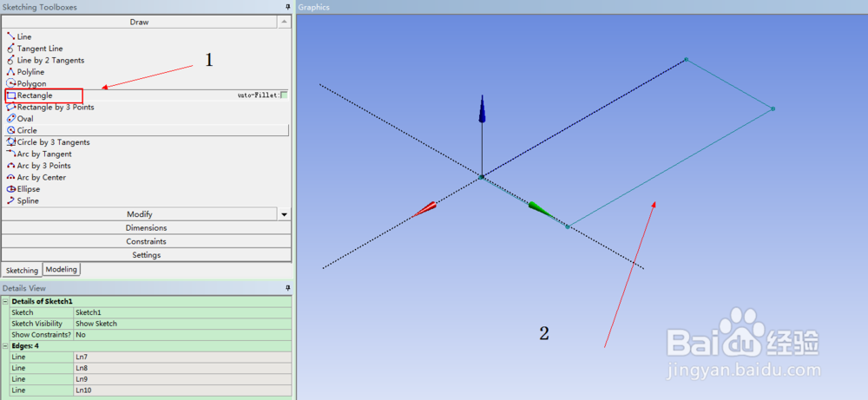
Task: Click the Show Constraints? label
Action: pyautogui.click(x=42, y=335)
